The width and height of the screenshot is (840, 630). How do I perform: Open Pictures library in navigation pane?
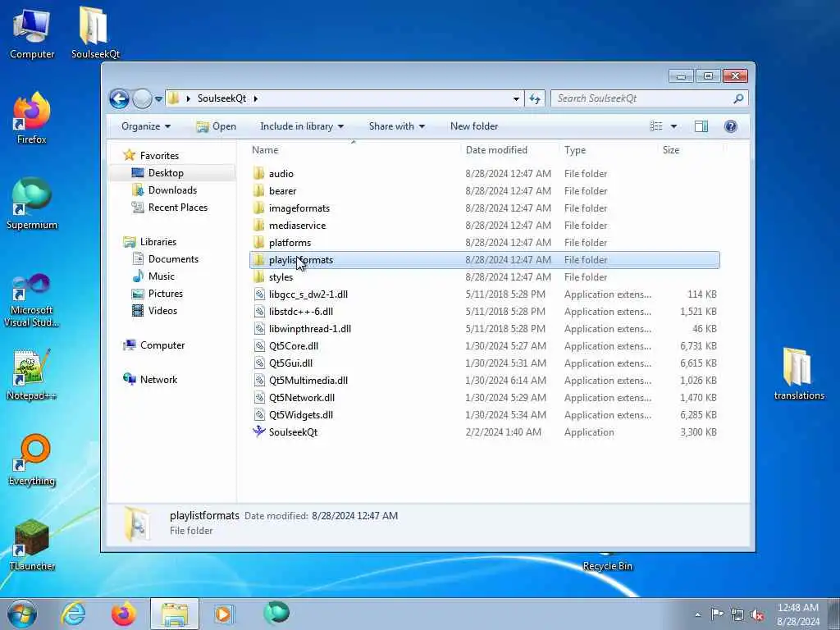point(165,294)
